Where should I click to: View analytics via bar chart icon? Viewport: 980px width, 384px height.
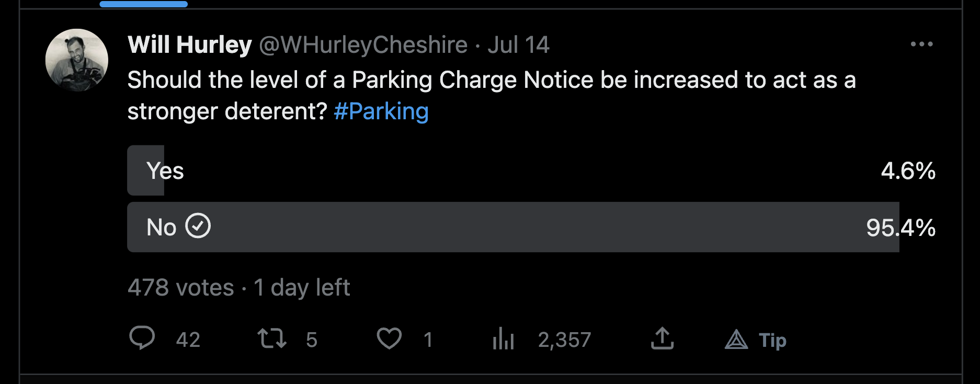504,338
